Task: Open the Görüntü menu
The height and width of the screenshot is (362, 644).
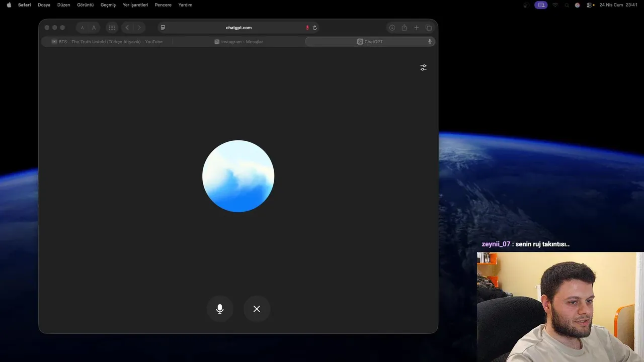Action: (85, 5)
